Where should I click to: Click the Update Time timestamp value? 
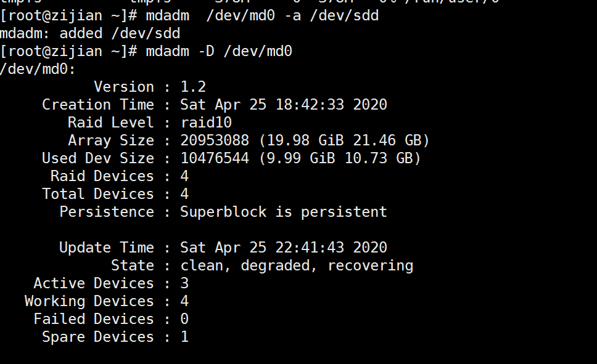[x=283, y=248]
